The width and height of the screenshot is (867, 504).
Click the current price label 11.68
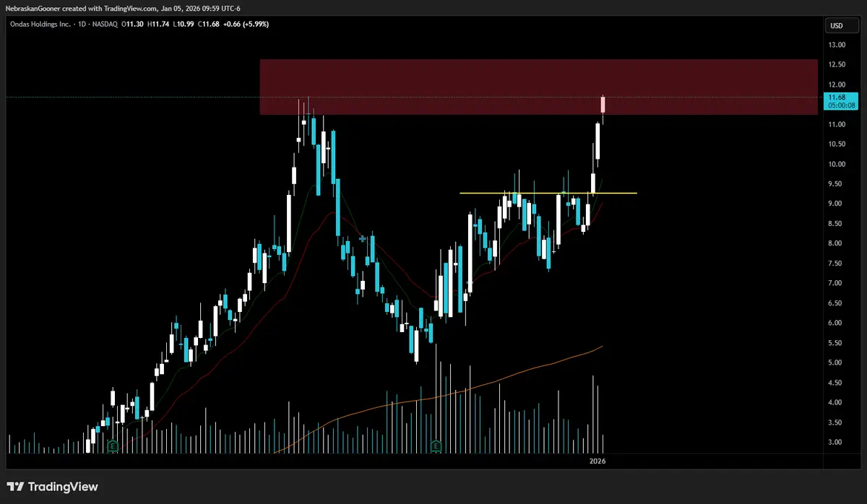click(x=837, y=97)
